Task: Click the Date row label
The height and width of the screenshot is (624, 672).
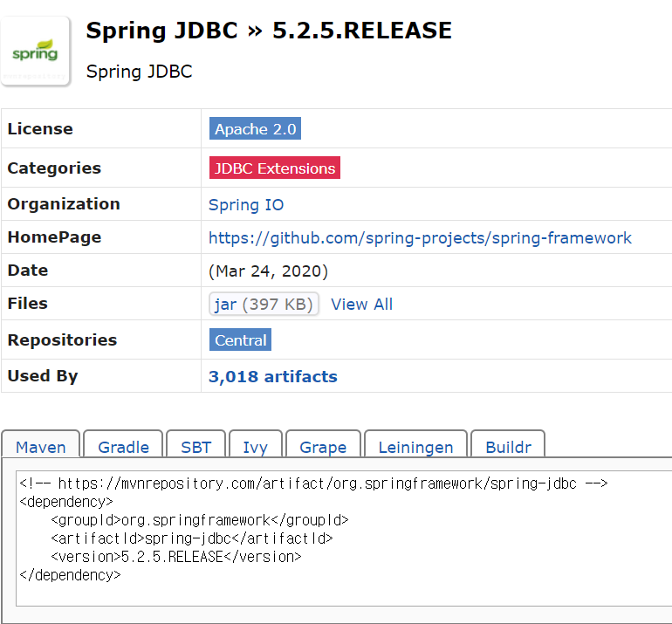Action: (x=27, y=271)
